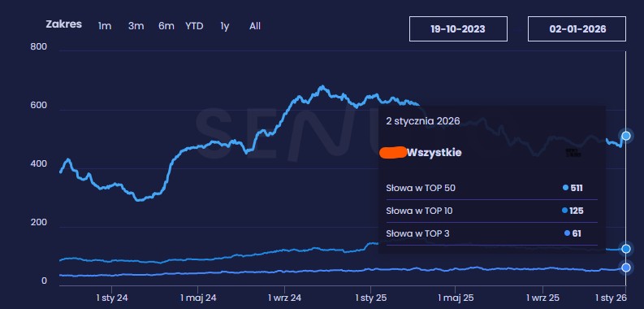Show All time range

tap(255, 26)
